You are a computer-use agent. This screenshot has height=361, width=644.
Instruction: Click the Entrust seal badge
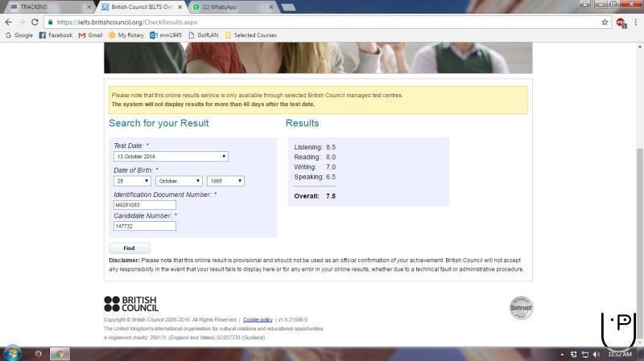click(x=521, y=308)
